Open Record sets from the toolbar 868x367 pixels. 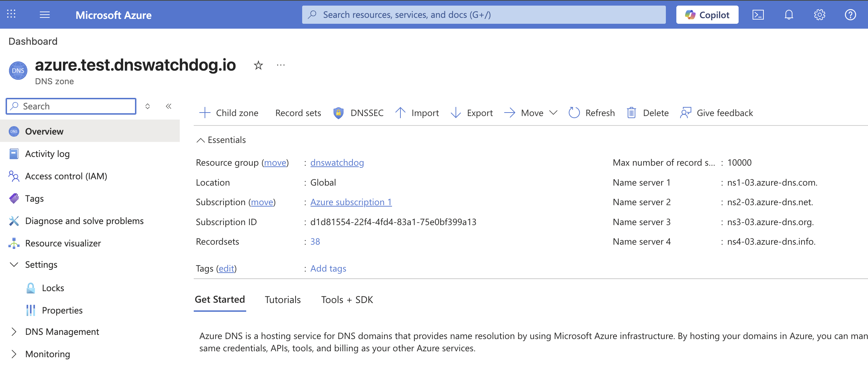(298, 113)
